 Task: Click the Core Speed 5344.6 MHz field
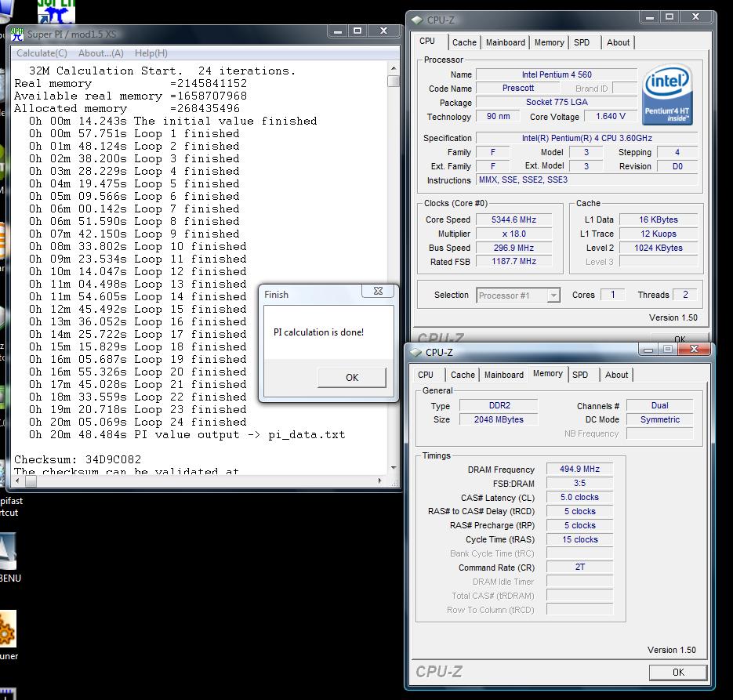(513, 219)
